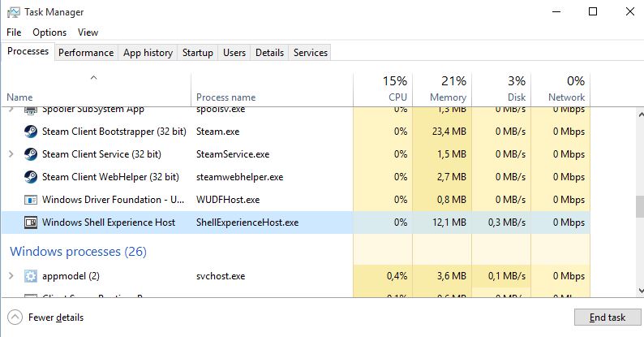Image resolution: width=644 pixels, height=337 pixels.
Task: Switch to the Users tab
Action: click(x=234, y=53)
